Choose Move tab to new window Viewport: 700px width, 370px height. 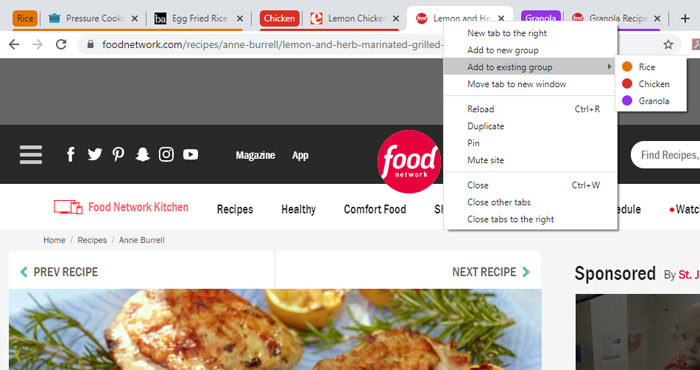coord(530,84)
